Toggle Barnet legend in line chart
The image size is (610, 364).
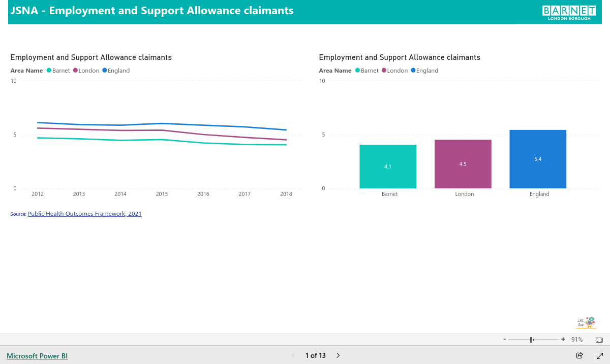point(58,71)
